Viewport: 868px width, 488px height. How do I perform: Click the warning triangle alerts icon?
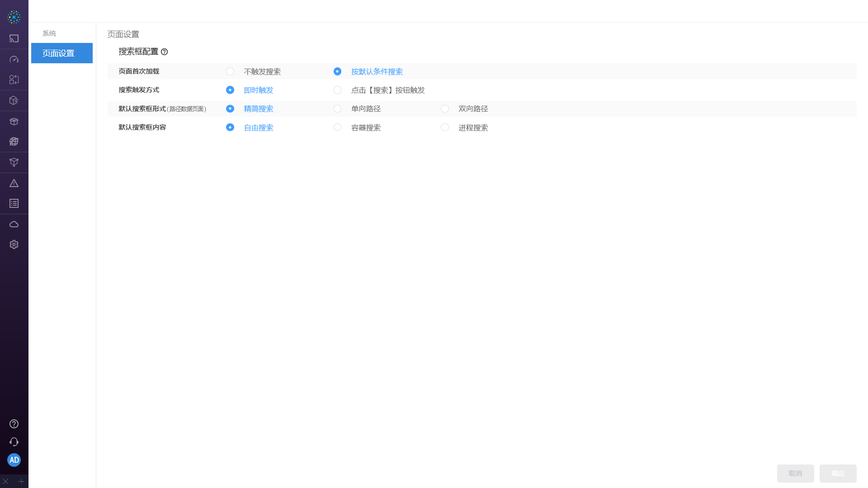[x=14, y=183]
